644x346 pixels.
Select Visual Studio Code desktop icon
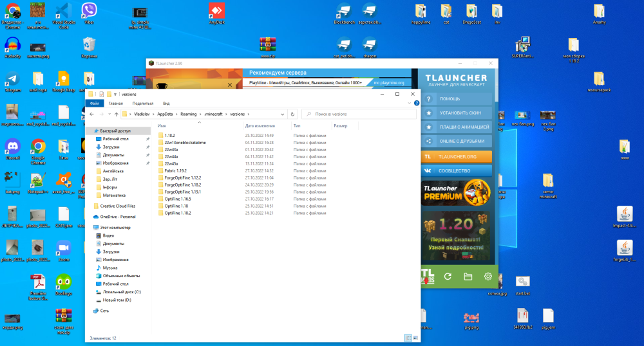coord(64,15)
